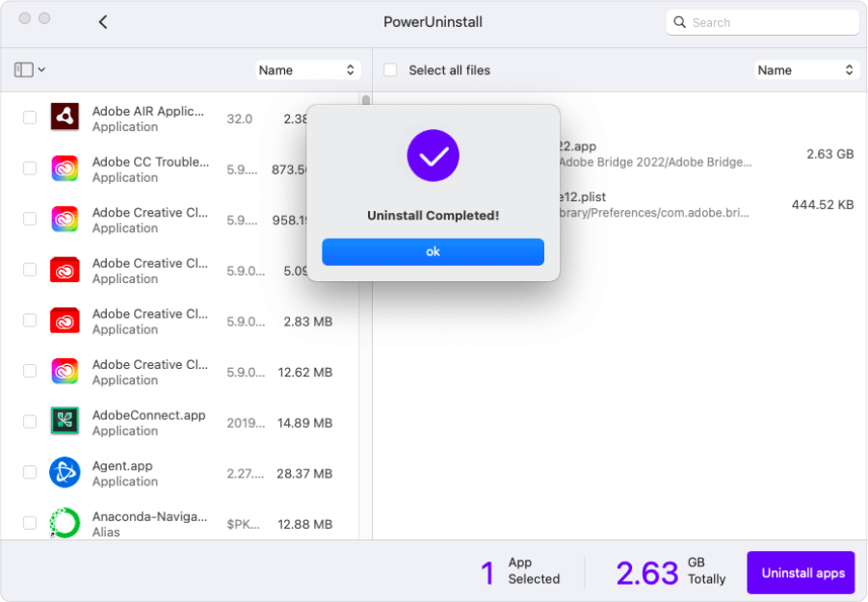This screenshot has height=602, width=868.
Task: Click the 12.62 MB Creative Cloud icon
Action: point(65,371)
